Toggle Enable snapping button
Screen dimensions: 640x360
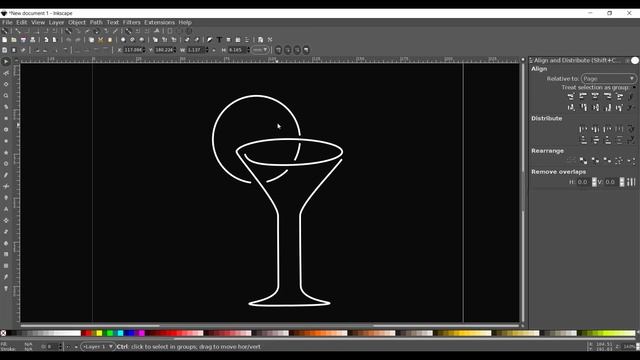pos(5,31)
